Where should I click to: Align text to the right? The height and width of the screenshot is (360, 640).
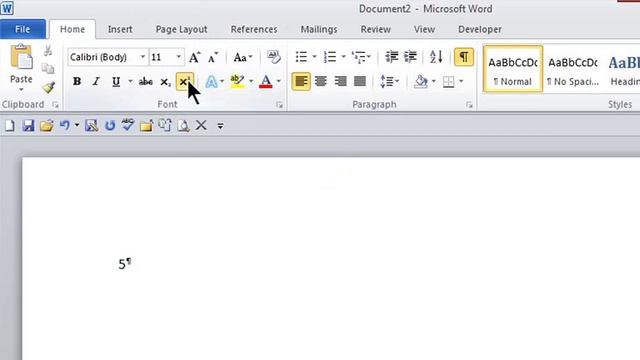pos(340,82)
